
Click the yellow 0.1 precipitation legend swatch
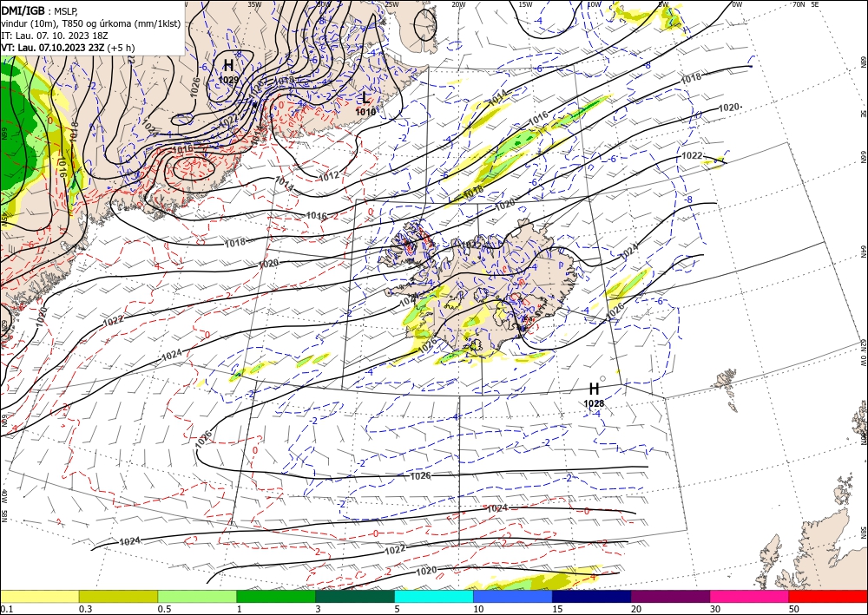[x=39, y=596]
